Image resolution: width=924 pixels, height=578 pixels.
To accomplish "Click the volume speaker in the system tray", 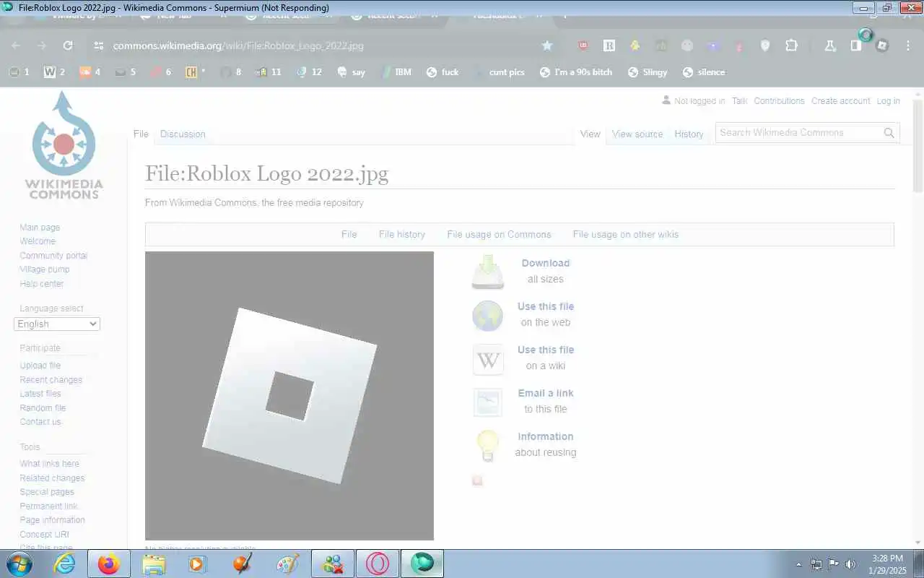I will [x=851, y=564].
